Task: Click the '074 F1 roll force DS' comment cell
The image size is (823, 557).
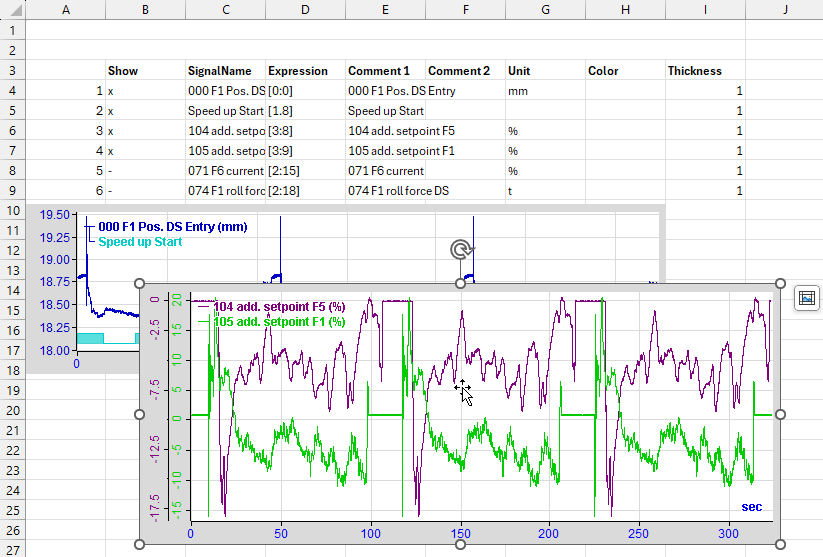Action: point(385,191)
